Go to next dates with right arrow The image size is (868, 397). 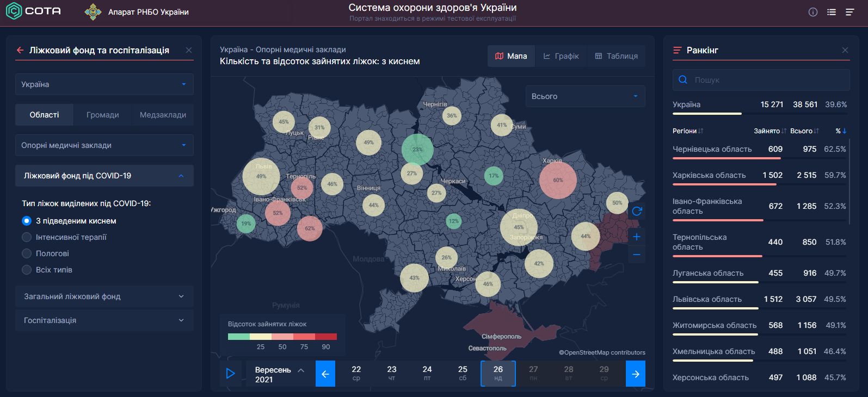pos(635,374)
